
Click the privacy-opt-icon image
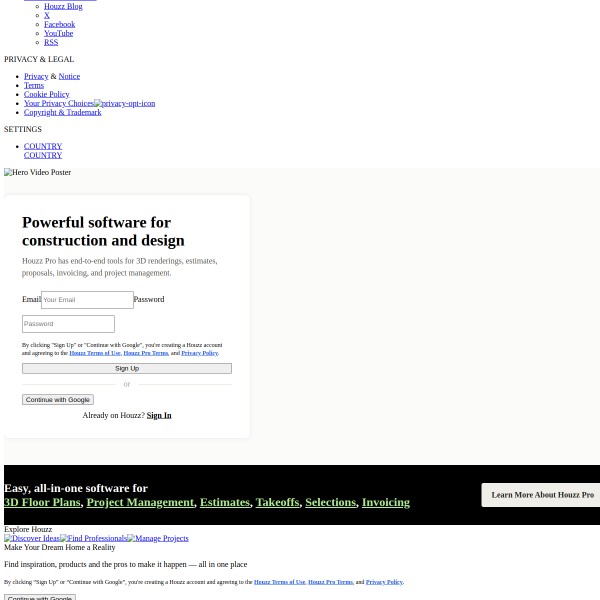(x=125, y=103)
